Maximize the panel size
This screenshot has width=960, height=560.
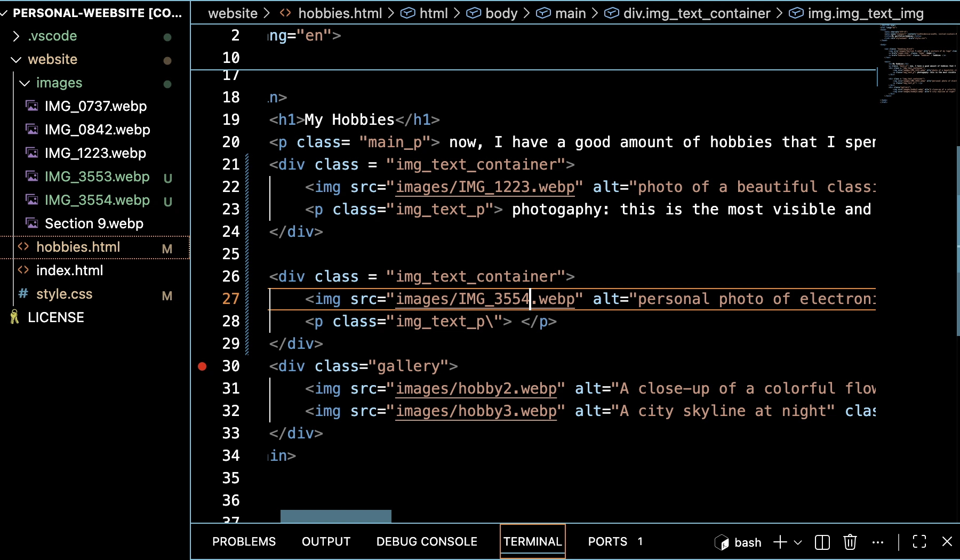pyautogui.click(x=919, y=542)
